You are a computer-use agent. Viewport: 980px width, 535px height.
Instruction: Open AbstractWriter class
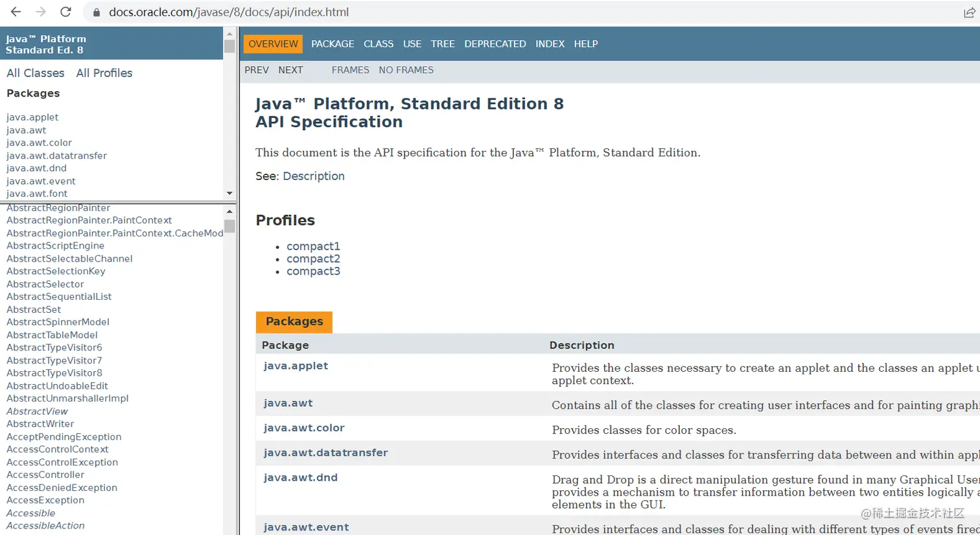coord(40,424)
